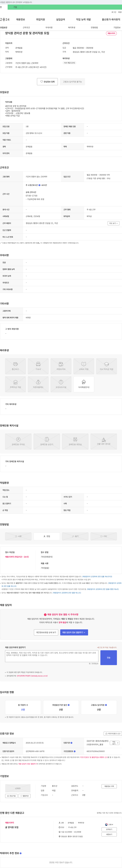
Task: Switch to the 우대사항 tab
Action: click(49, 28)
